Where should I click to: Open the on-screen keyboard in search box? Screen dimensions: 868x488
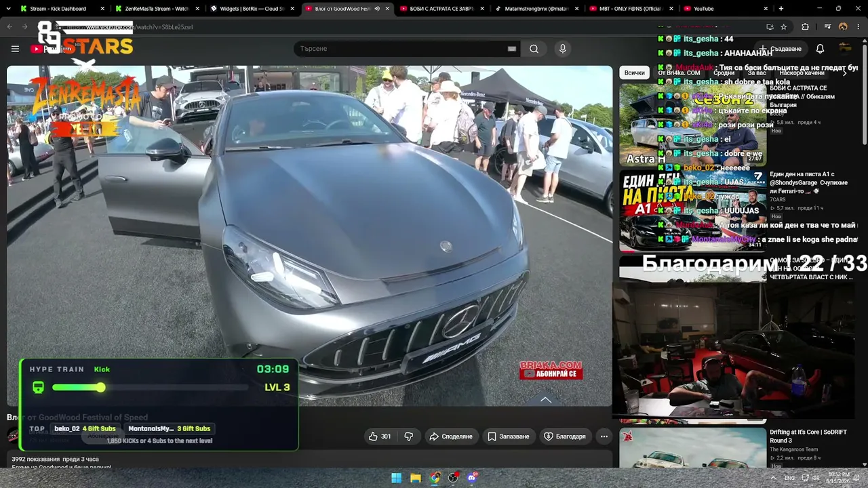(512, 49)
